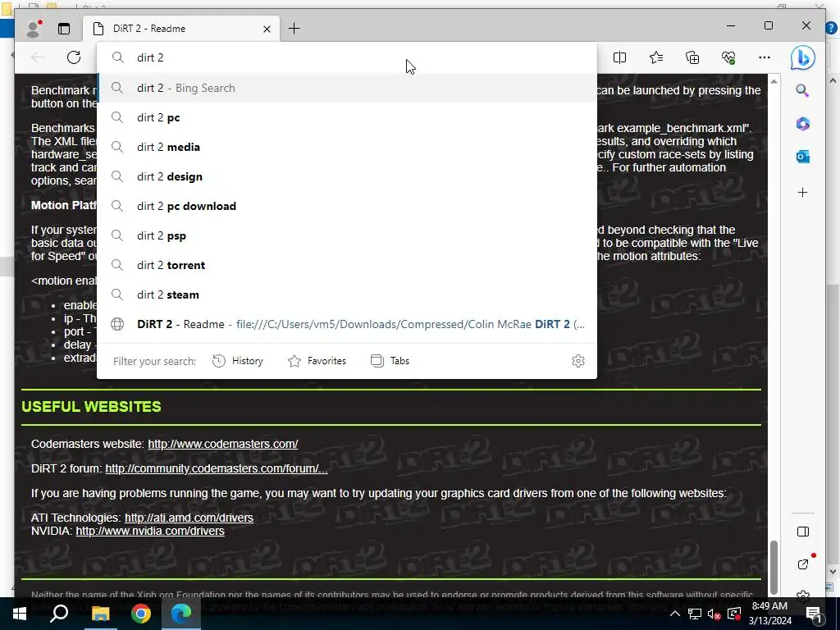The image size is (840, 630).
Task: Click Microsoft Edge taskbar icon
Action: coord(181,614)
